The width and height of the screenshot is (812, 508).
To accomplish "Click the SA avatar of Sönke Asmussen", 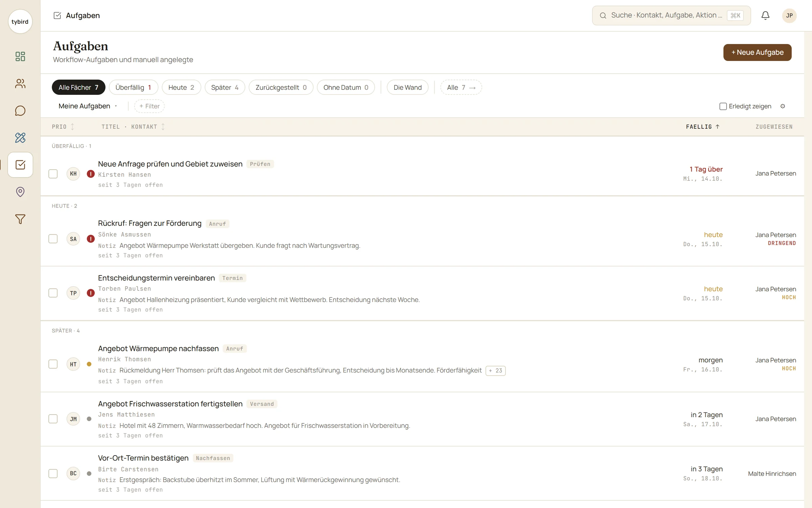I will coord(73,239).
